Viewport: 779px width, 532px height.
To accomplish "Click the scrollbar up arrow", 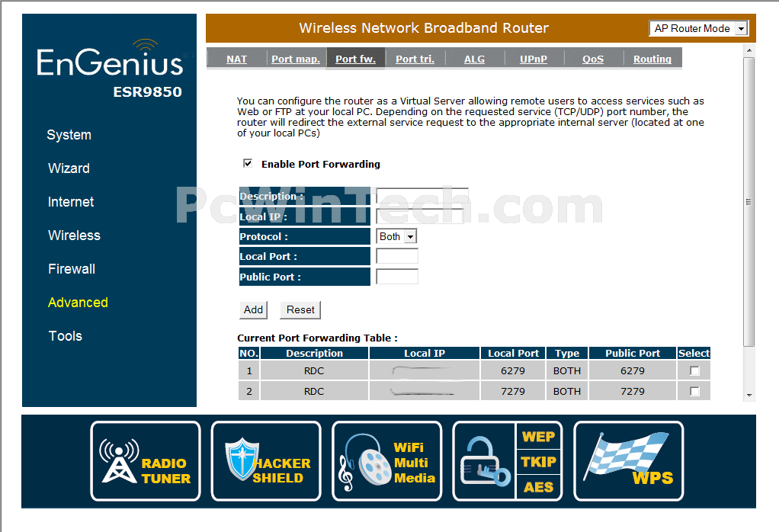I will (x=749, y=50).
